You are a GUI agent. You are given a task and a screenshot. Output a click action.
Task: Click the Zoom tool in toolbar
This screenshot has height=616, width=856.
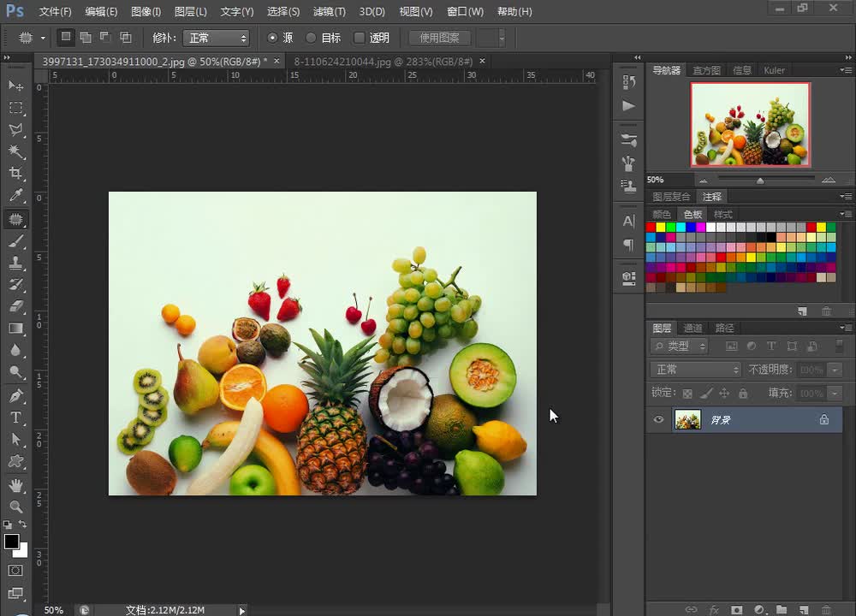pyautogui.click(x=15, y=506)
